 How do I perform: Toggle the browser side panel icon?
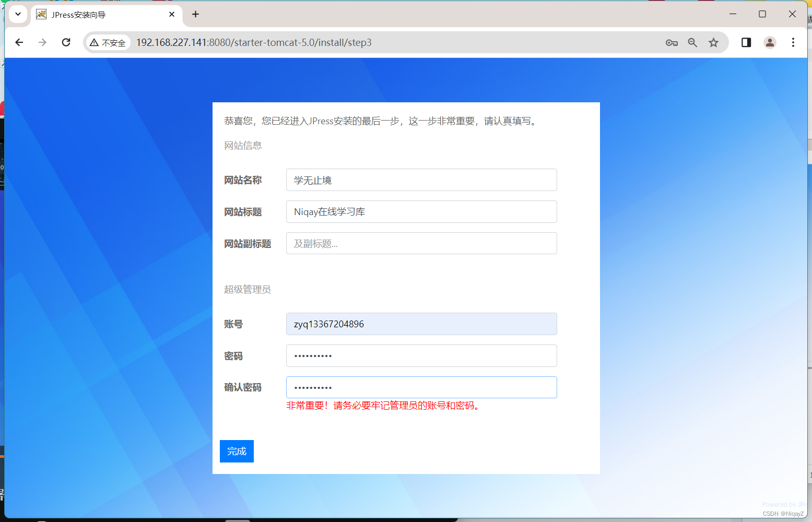[x=746, y=42]
